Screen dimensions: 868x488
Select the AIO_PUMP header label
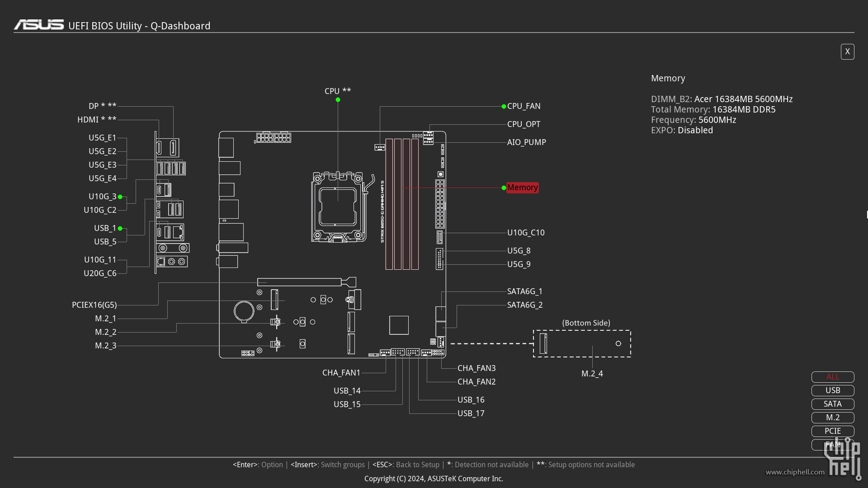point(527,142)
